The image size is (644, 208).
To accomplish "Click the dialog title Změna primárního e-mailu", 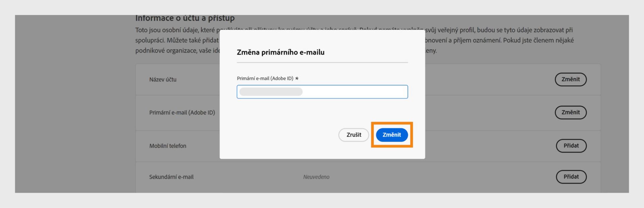I will [x=280, y=52].
